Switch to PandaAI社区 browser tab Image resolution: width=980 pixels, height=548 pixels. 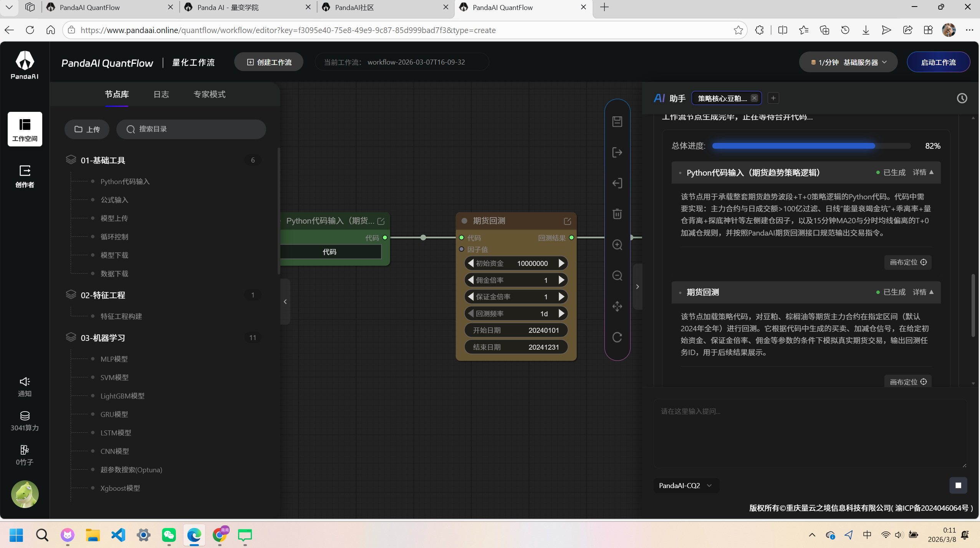click(x=384, y=7)
